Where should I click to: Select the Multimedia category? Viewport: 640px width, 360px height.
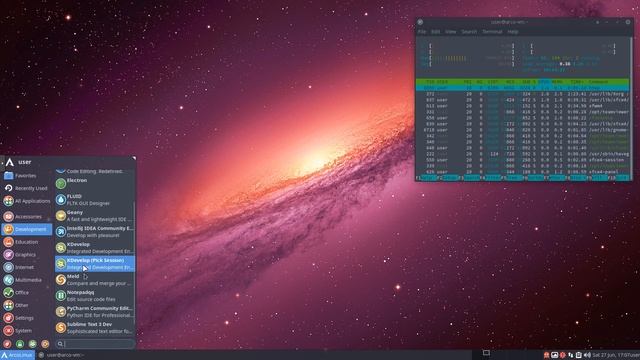[27, 280]
